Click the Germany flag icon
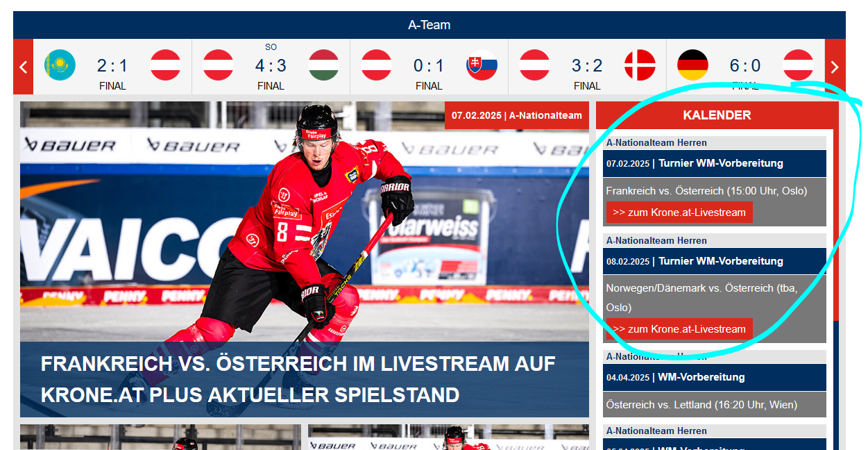Viewport: 868px width, 450px height. 692,65
